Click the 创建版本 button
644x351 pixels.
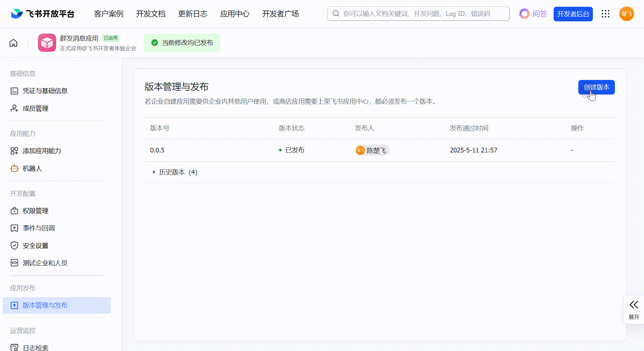[x=596, y=87]
